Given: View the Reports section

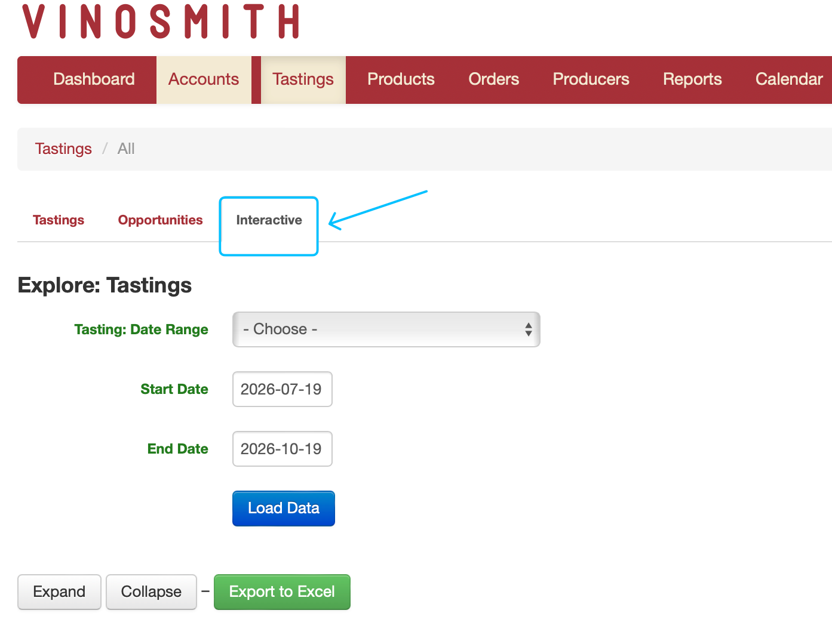Looking at the screenshot, I should tap(692, 79).
